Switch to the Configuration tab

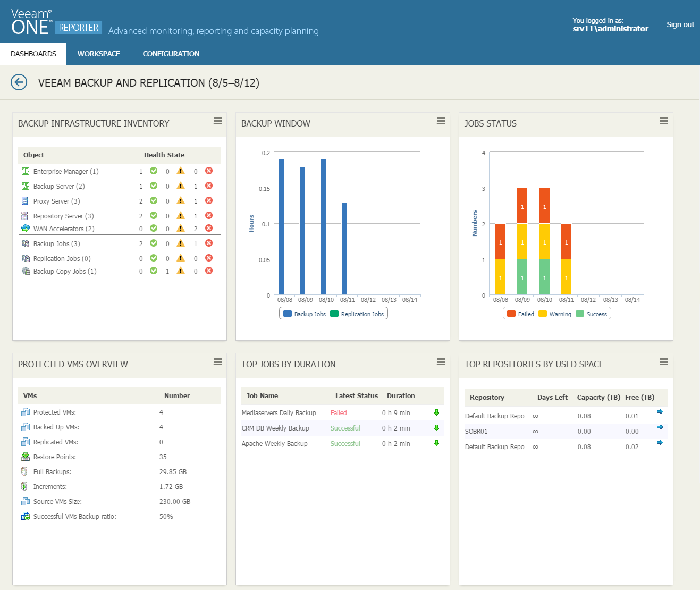pos(171,54)
